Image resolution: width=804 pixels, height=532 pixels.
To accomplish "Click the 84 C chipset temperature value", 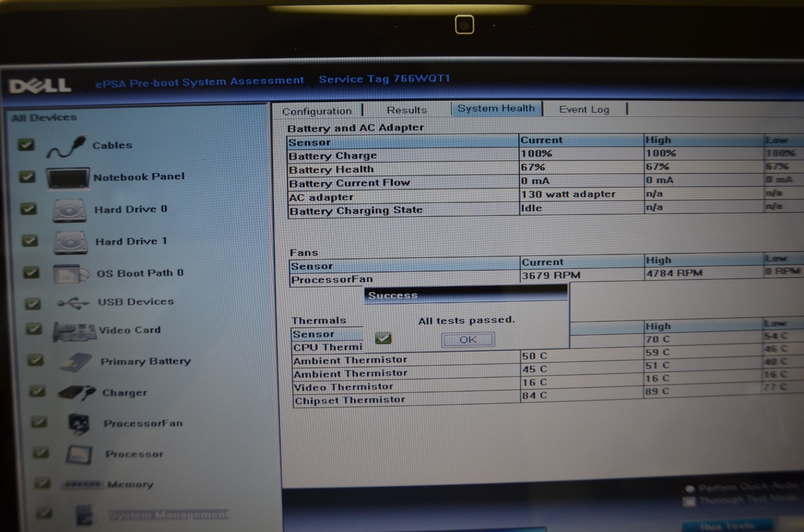I will click(x=534, y=395).
